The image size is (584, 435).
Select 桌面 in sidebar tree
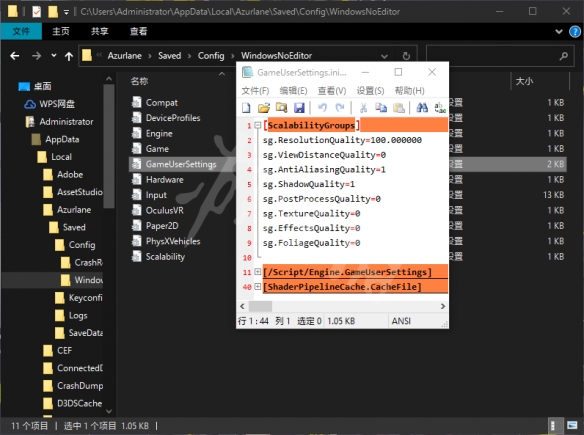click(42, 86)
